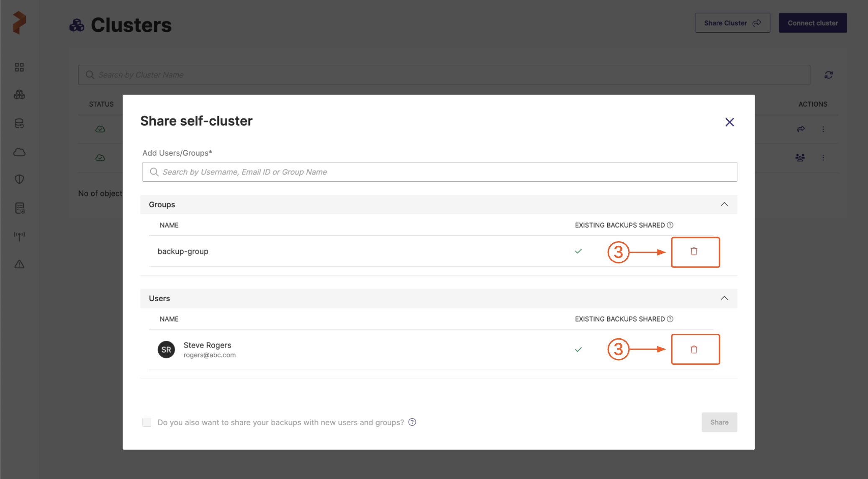Click the STATUS column header
Viewport: 868px width, 479px height.
coord(101,104)
